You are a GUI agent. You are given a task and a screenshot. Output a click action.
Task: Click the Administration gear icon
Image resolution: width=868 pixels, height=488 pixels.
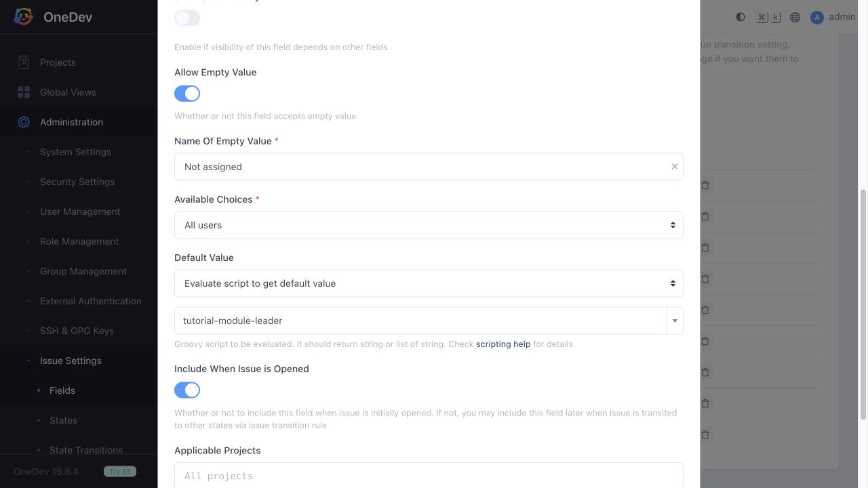tap(24, 122)
